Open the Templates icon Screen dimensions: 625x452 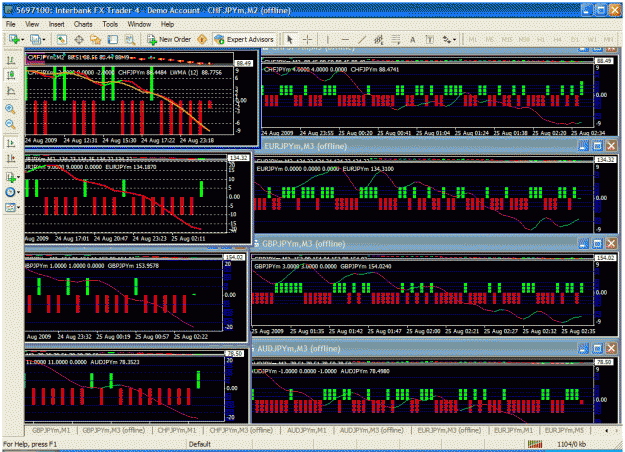click(10, 207)
